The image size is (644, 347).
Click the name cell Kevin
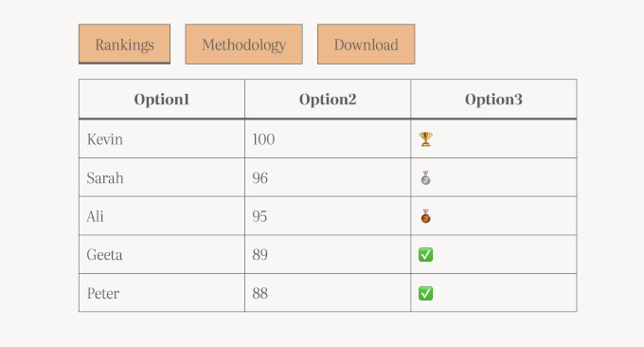[162, 139]
